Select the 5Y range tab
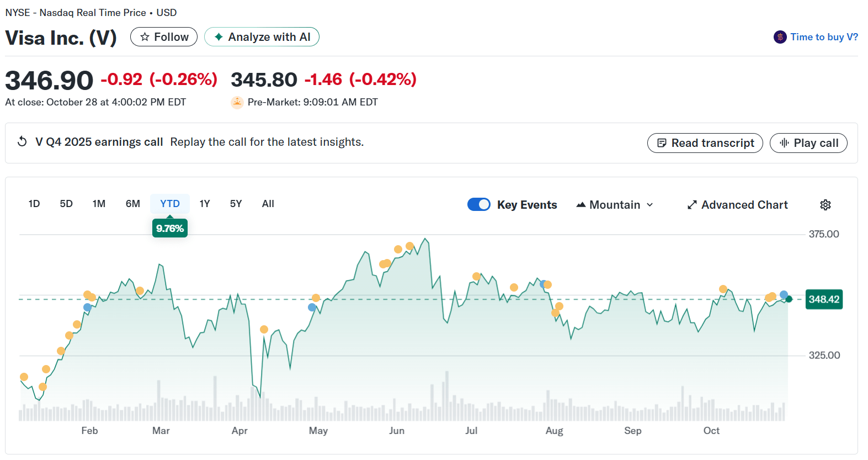The height and width of the screenshot is (460, 868). 236,204
